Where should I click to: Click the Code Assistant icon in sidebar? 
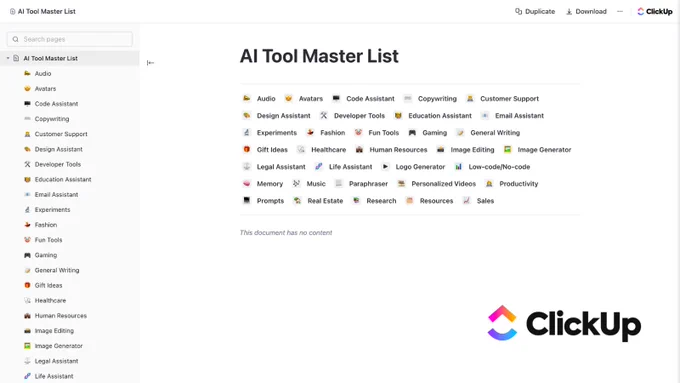click(x=27, y=104)
